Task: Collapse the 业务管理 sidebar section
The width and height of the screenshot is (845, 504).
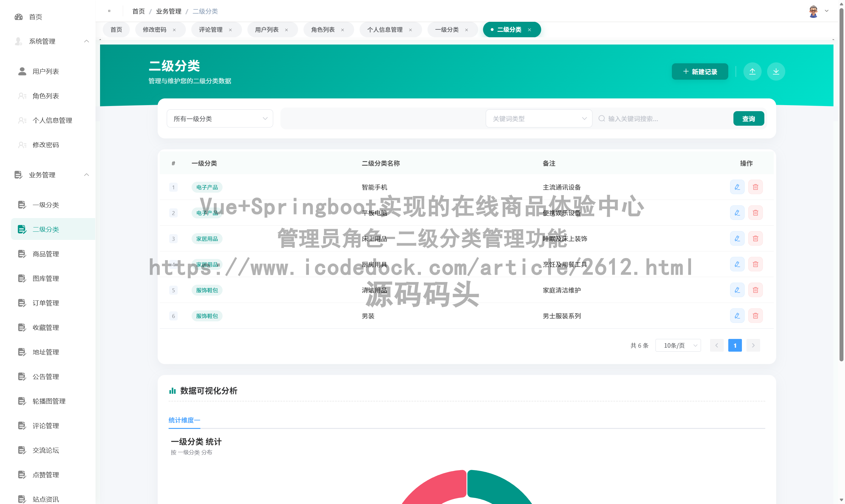Action: pyautogui.click(x=86, y=174)
